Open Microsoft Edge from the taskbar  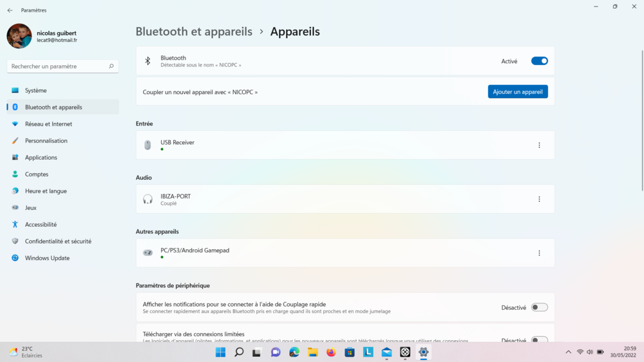(294, 352)
